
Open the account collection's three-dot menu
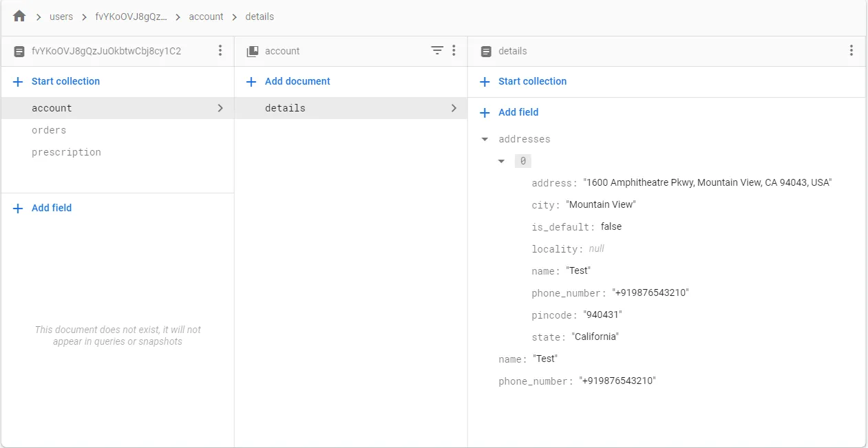[454, 50]
